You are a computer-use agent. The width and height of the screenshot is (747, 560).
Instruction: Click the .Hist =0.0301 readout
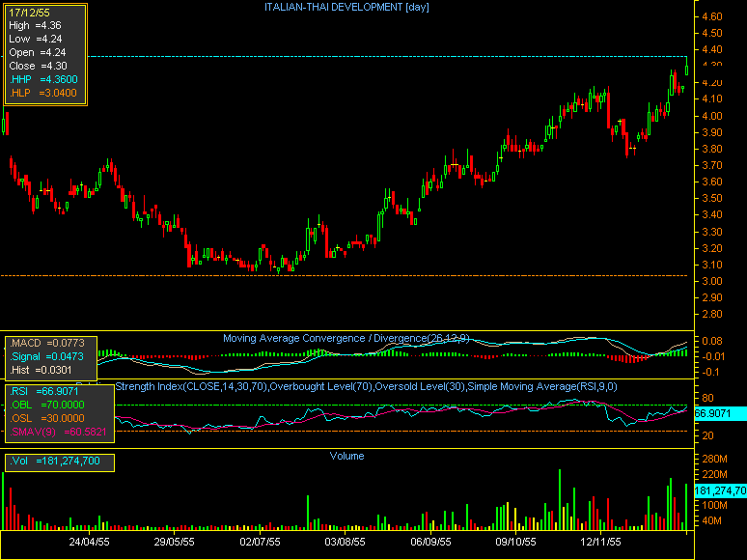click(41, 370)
